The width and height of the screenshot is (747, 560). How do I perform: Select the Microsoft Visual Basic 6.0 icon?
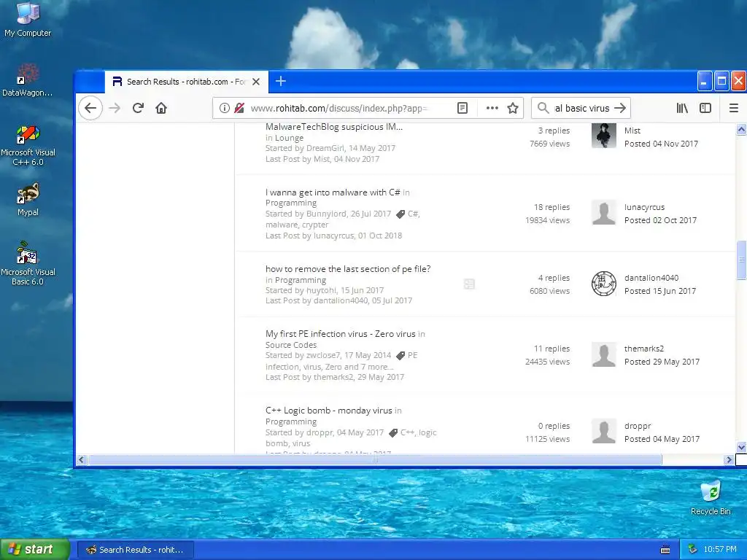[x=28, y=263]
